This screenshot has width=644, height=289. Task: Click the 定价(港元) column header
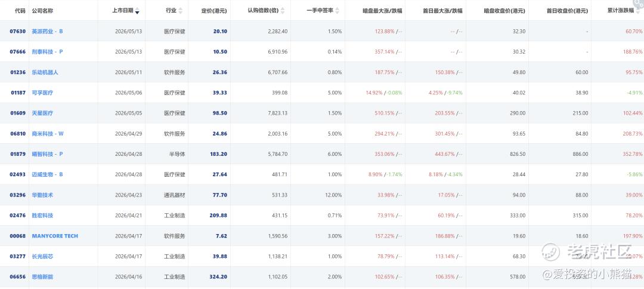(215, 11)
